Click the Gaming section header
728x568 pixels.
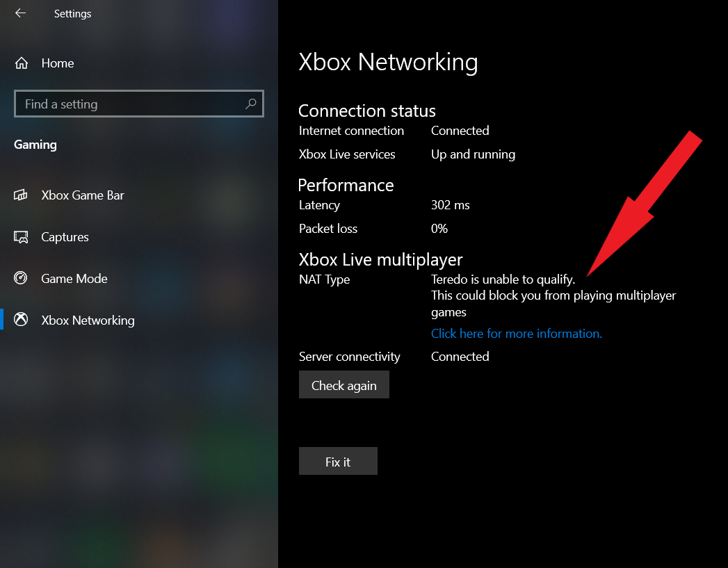click(35, 145)
